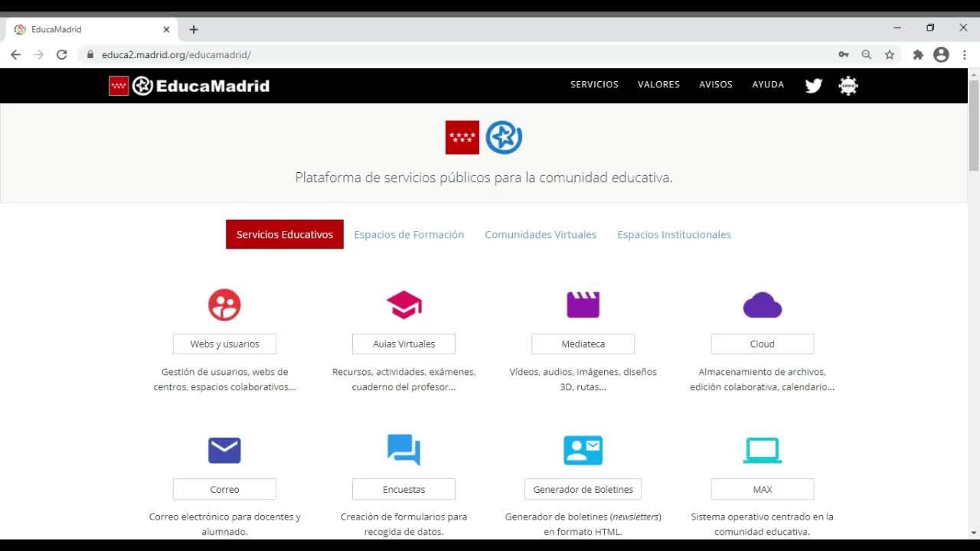Go back with the browser back arrow

pyautogui.click(x=15, y=55)
